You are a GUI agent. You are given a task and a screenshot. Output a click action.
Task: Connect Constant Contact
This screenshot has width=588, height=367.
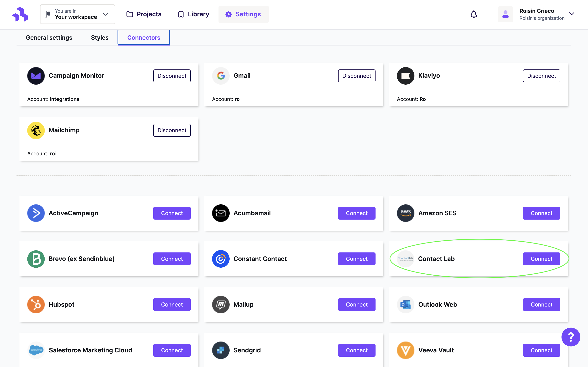(357, 259)
